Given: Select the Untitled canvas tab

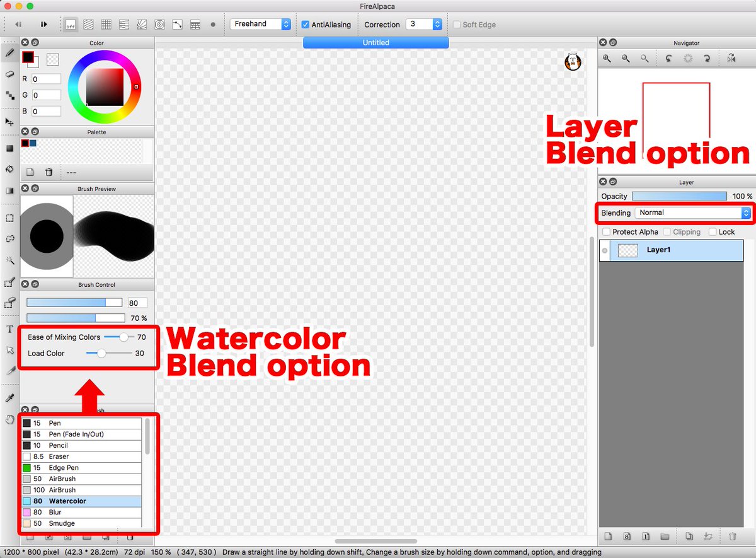Looking at the screenshot, I should (x=375, y=42).
